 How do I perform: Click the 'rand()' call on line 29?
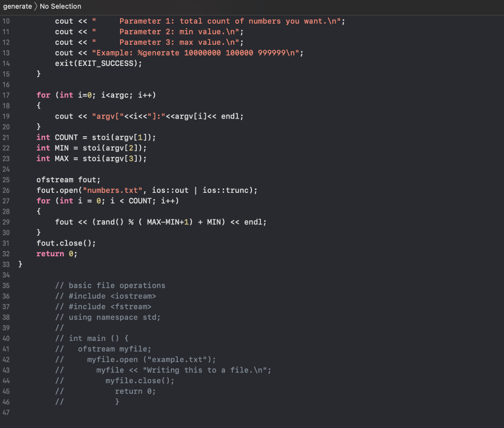[110, 222]
